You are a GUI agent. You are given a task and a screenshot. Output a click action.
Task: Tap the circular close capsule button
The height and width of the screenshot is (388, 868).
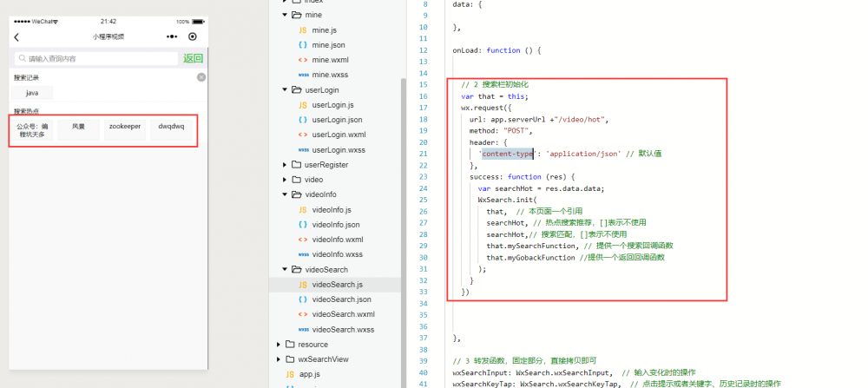(x=193, y=37)
